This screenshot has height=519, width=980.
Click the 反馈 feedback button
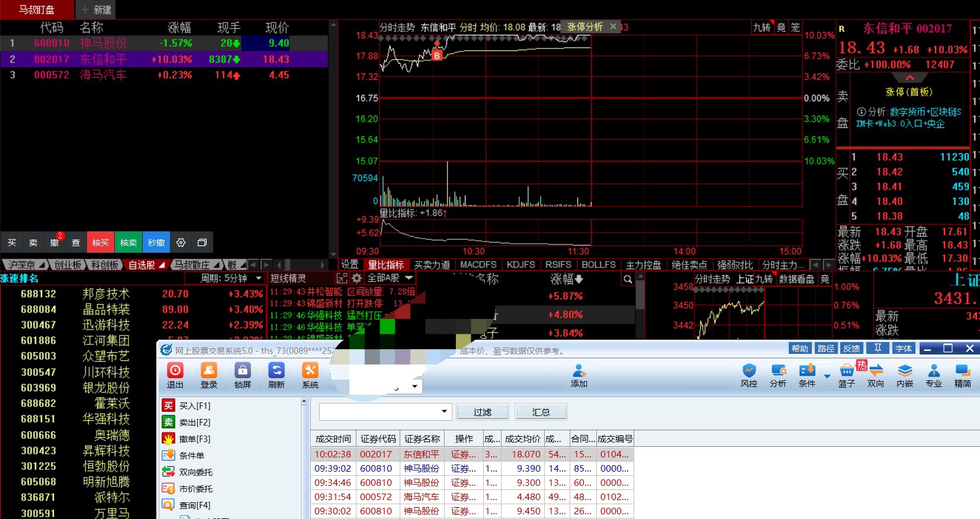click(x=852, y=348)
